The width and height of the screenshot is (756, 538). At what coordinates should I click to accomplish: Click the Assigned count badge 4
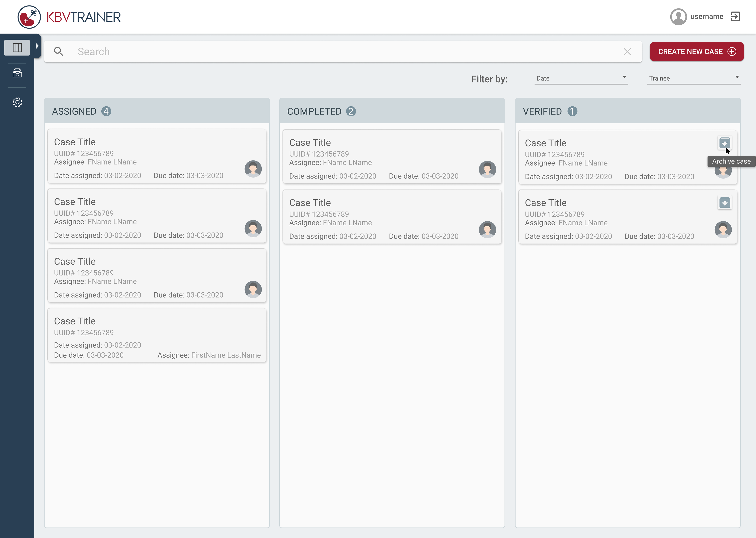coord(106,111)
